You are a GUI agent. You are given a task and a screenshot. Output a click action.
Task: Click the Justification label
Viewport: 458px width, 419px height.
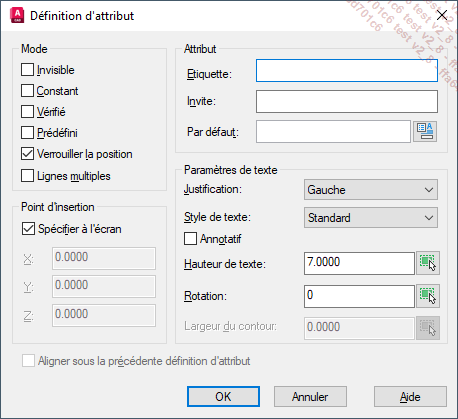[213, 189]
